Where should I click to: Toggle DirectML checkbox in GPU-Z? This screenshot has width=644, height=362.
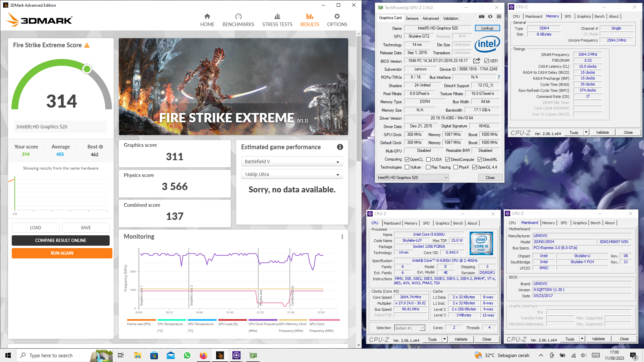pyautogui.click(x=480, y=160)
